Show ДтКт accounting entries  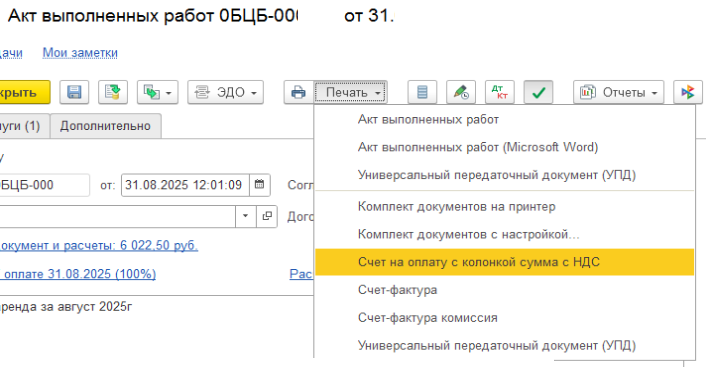(500, 92)
